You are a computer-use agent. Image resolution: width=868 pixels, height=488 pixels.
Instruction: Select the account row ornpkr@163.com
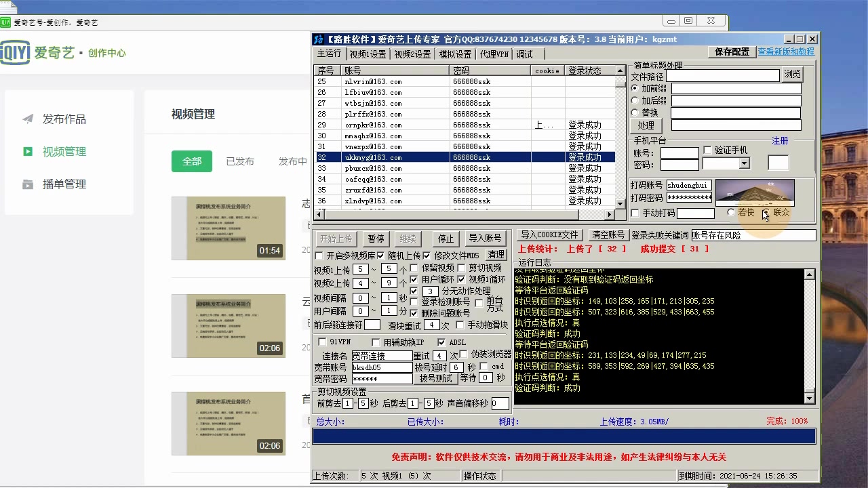point(465,125)
